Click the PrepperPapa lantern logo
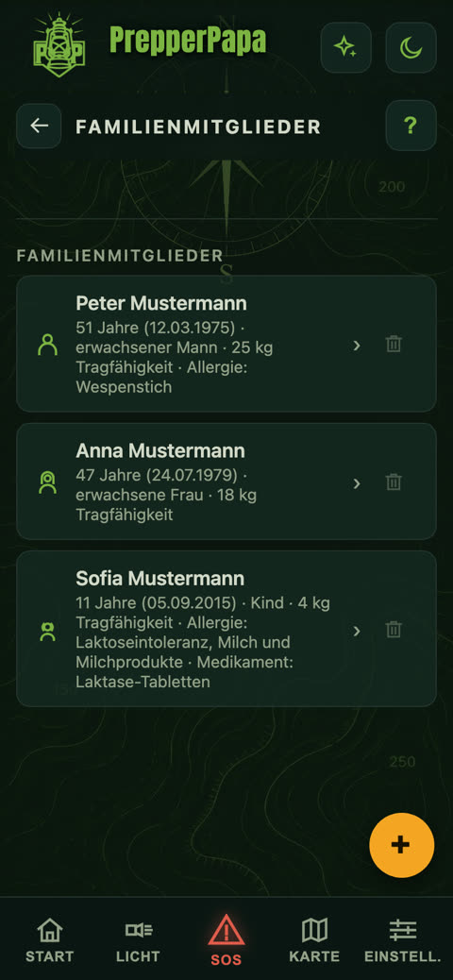The image size is (453, 980). [x=59, y=45]
